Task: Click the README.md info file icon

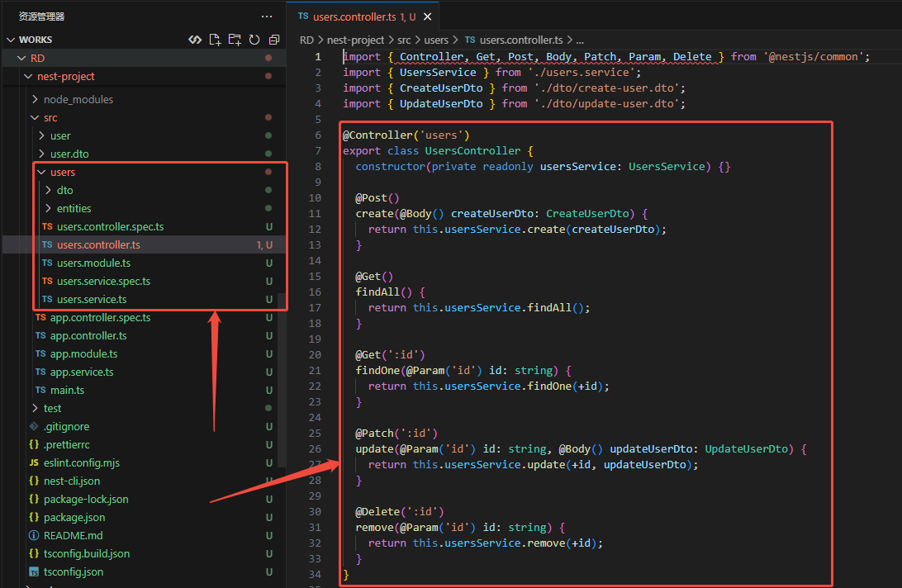Action: pyautogui.click(x=34, y=535)
